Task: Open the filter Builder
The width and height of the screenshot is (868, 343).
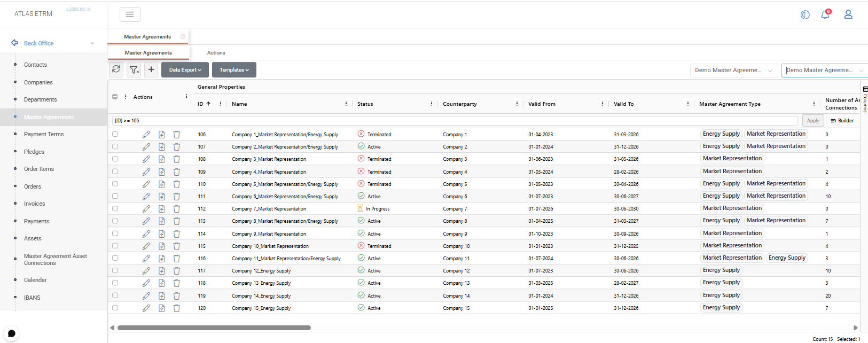Action: click(x=842, y=121)
